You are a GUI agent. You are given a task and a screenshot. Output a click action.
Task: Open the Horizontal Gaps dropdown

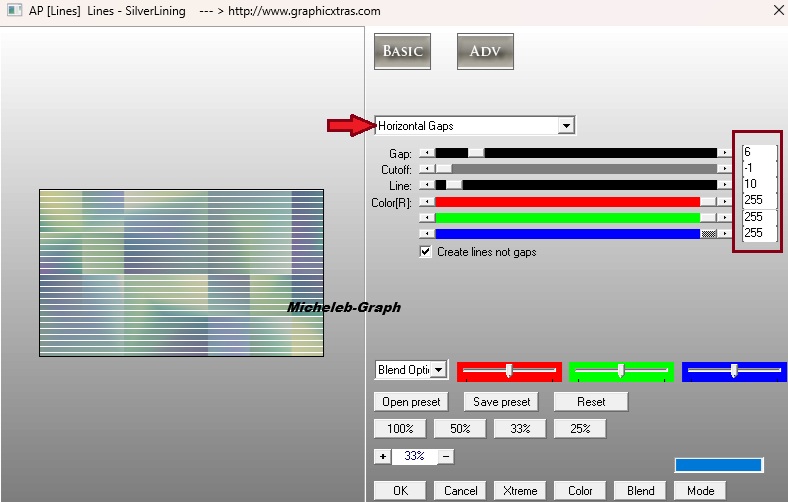click(x=566, y=126)
